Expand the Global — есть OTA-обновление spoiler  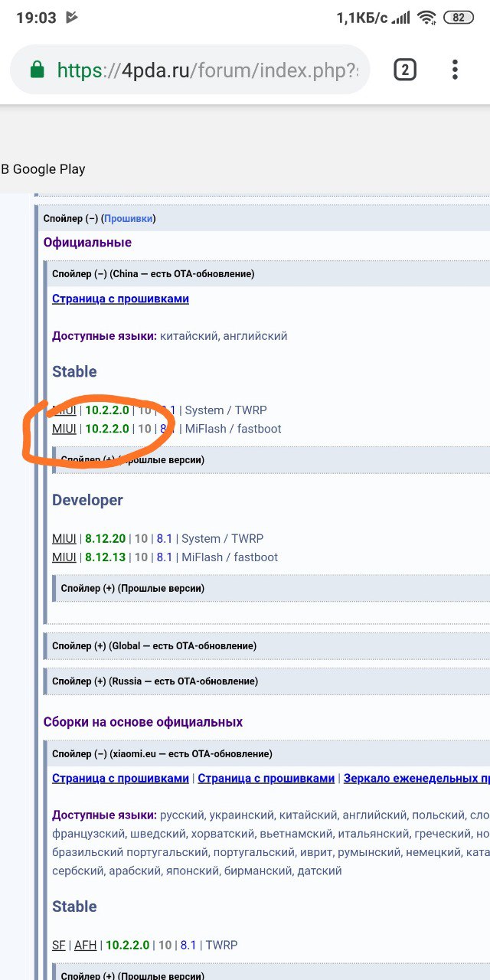pyautogui.click(x=268, y=645)
